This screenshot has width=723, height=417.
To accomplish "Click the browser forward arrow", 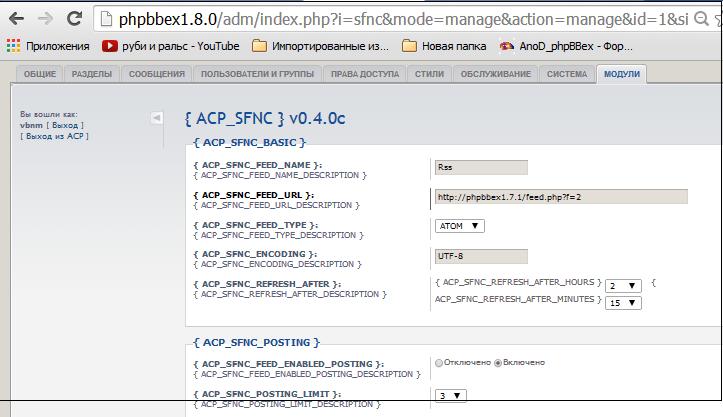I will pyautogui.click(x=47, y=18).
